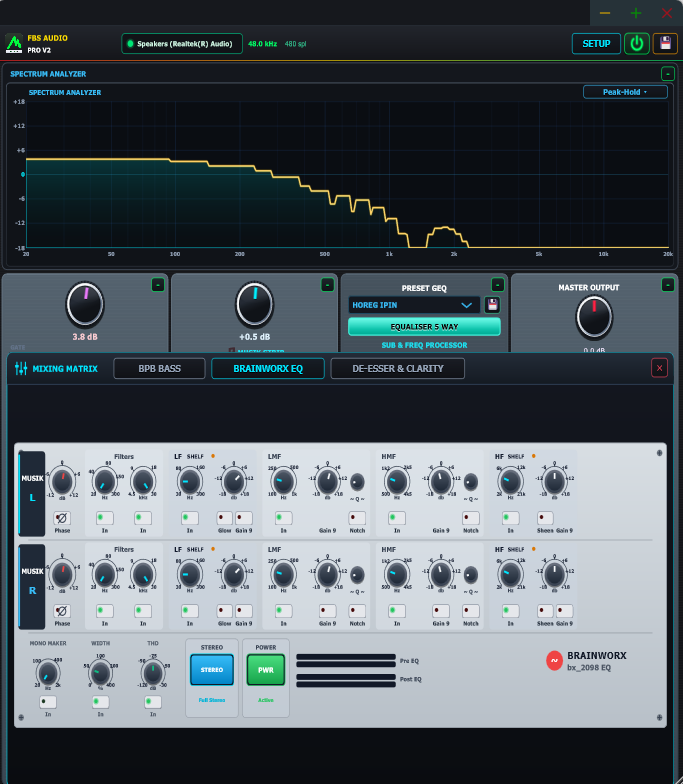Collapse the Preset GEQ panel
Screen dimensions: 683x784
(498, 285)
